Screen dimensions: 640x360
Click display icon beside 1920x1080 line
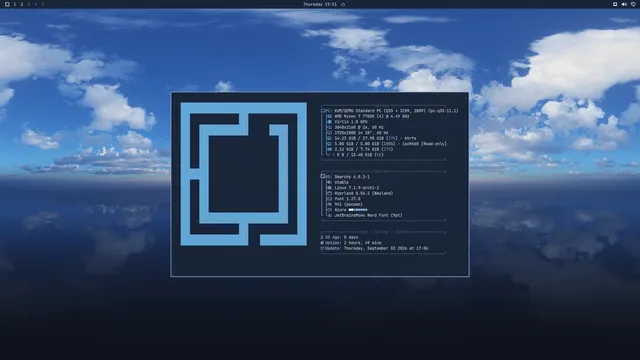(329, 133)
